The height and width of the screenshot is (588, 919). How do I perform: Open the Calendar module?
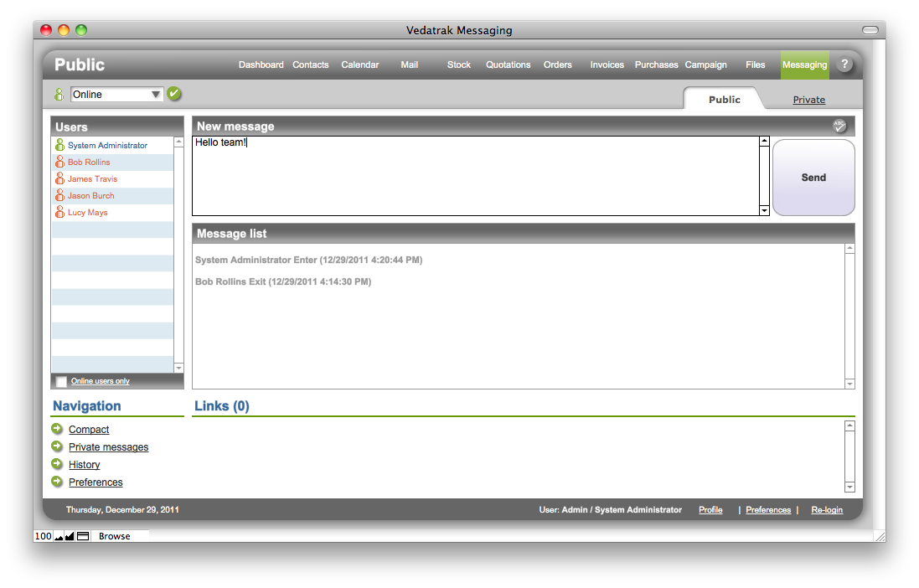point(360,64)
